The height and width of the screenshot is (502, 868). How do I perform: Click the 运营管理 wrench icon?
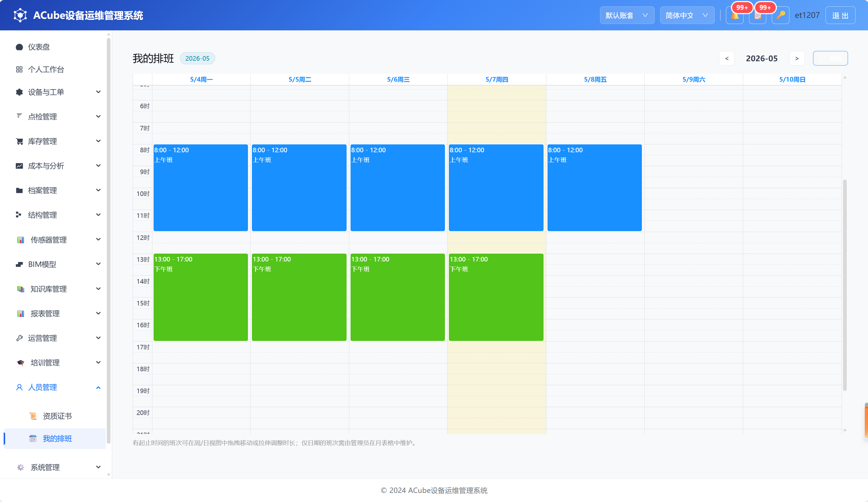coord(19,338)
